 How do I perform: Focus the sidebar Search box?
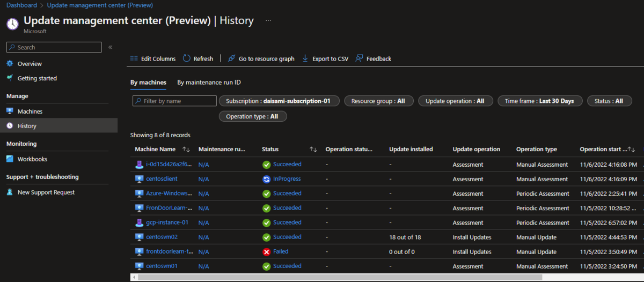[54, 47]
